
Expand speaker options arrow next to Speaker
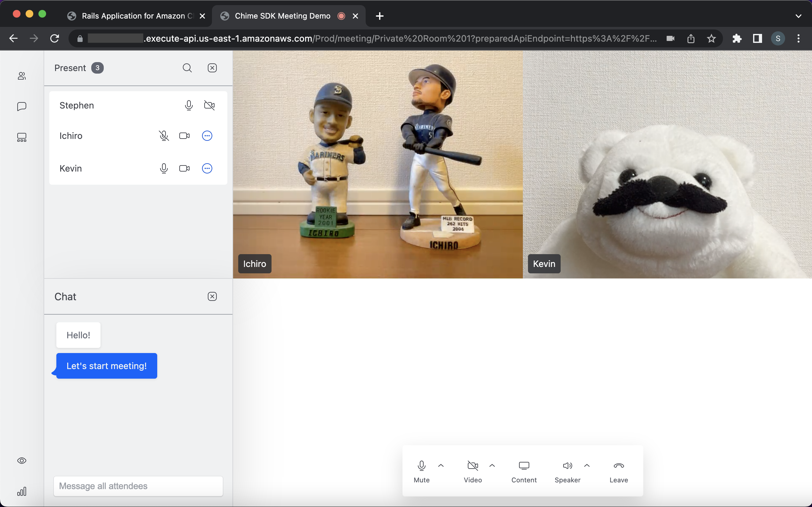(587, 465)
